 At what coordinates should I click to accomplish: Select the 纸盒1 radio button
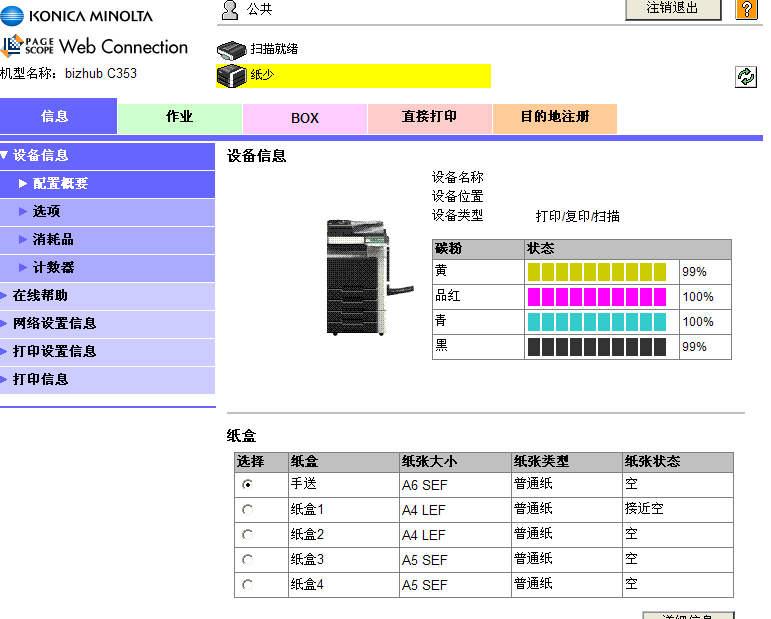[248, 509]
